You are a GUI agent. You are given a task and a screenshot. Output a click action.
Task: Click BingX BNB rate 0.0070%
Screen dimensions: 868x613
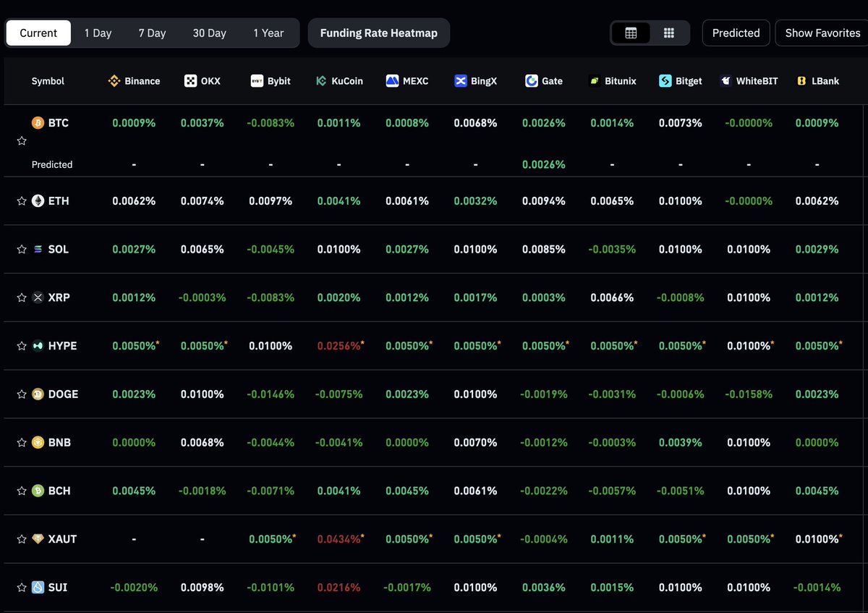click(x=475, y=442)
